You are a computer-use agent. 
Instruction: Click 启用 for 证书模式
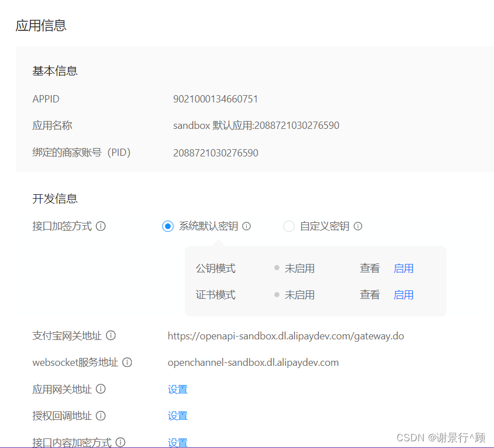403,295
